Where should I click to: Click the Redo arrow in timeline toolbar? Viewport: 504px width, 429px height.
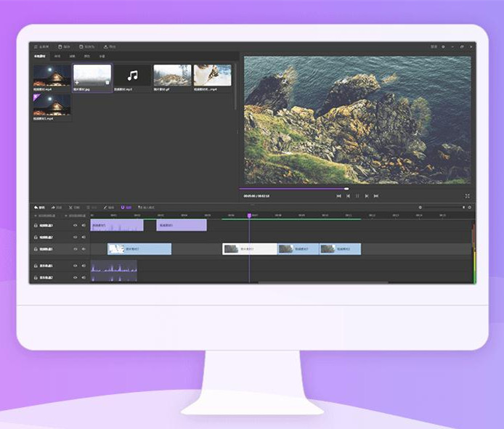pos(57,208)
